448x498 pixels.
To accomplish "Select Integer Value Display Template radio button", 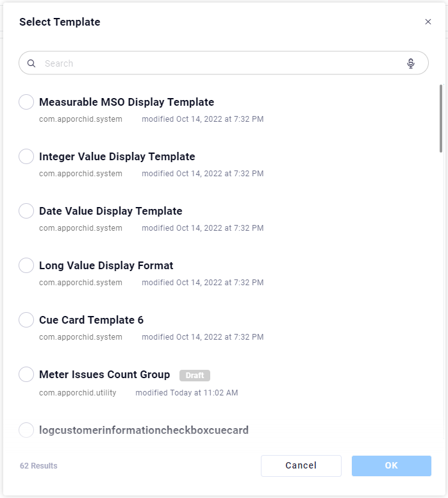I will [x=26, y=156].
